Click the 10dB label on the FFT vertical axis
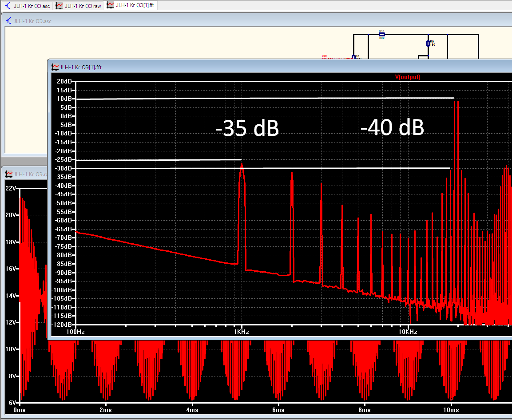Screen dimensions: 512x420 pos(64,99)
